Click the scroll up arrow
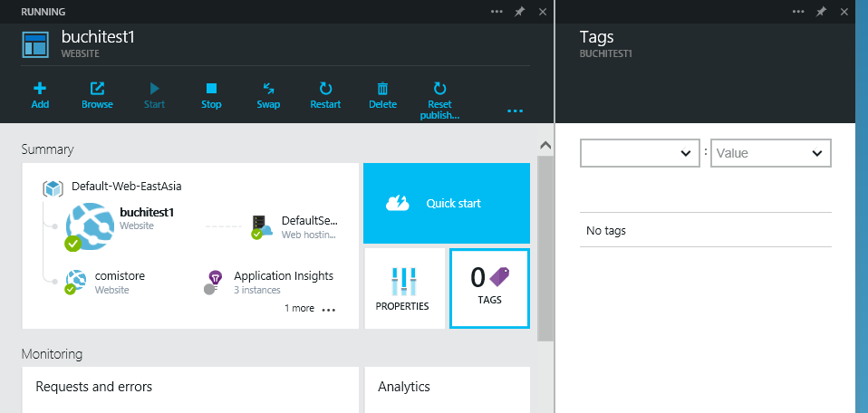Screen dimensions: 868x413 click(x=545, y=146)
